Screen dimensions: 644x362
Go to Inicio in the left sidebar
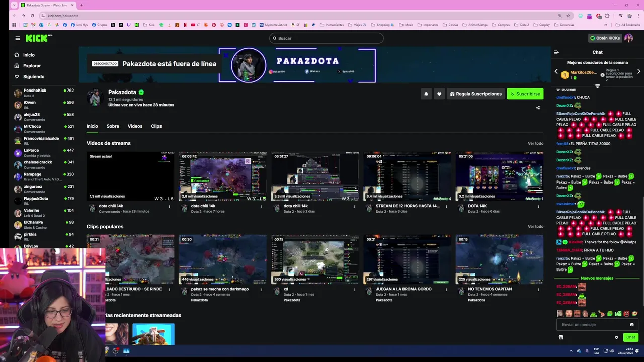click(x=29, y=55)
